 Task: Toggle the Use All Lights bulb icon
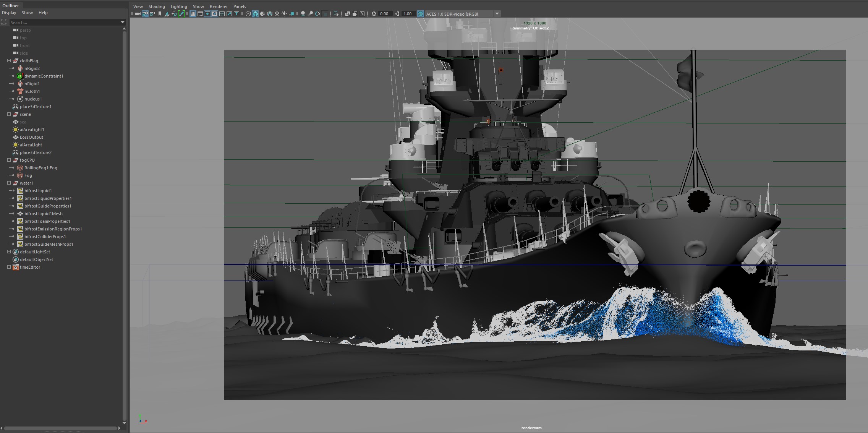tap(284, 14)
